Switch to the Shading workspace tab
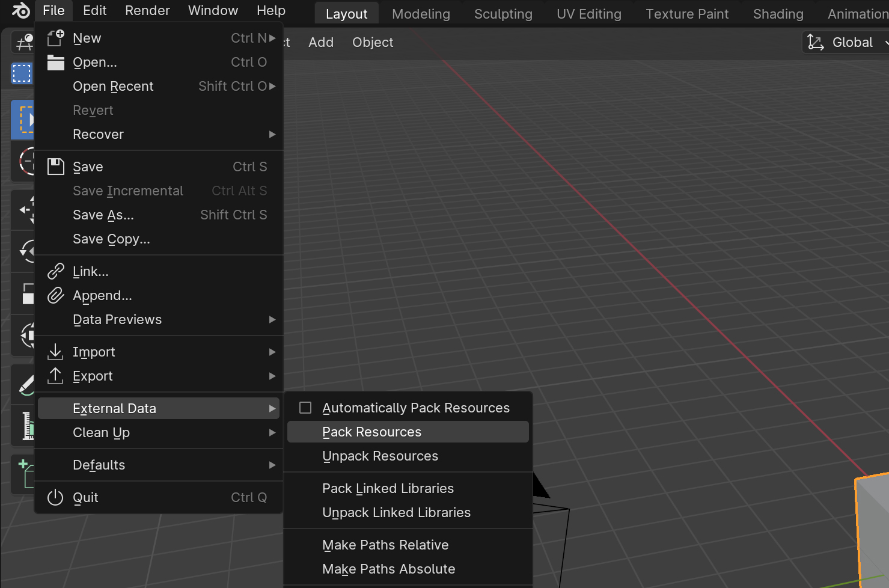This screenshot has width=889, height=588. (778, 14)
